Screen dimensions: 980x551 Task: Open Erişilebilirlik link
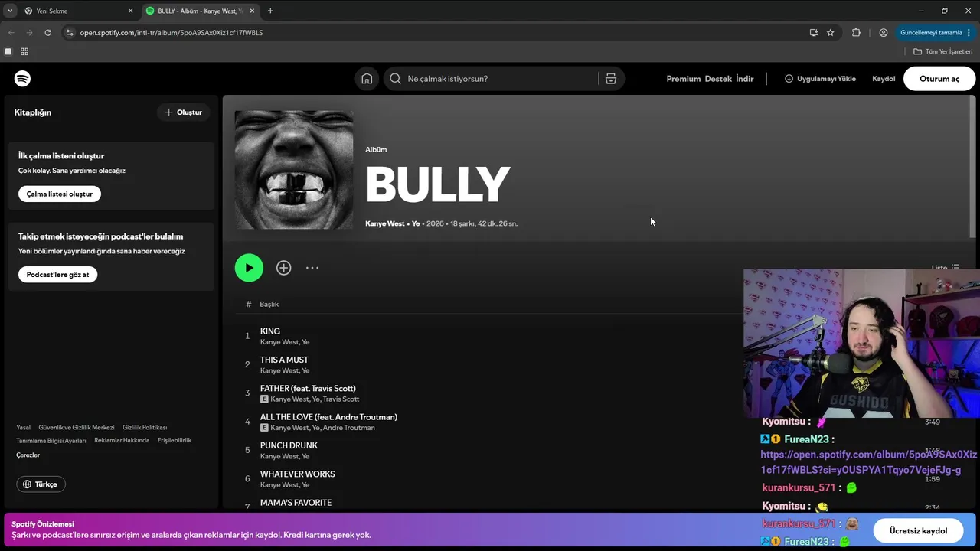coord(175,441)
